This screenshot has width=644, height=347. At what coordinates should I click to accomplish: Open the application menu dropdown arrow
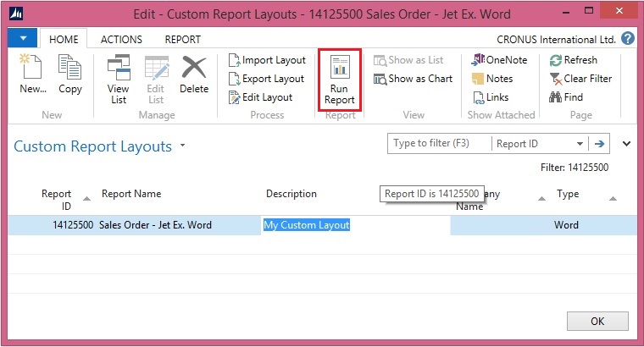(x=23, y=39)
